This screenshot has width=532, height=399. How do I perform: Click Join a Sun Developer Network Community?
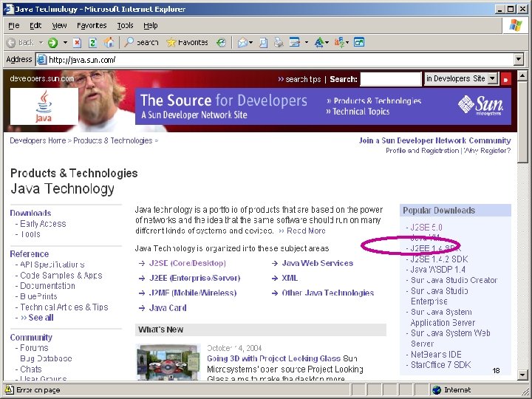(434, 140)
